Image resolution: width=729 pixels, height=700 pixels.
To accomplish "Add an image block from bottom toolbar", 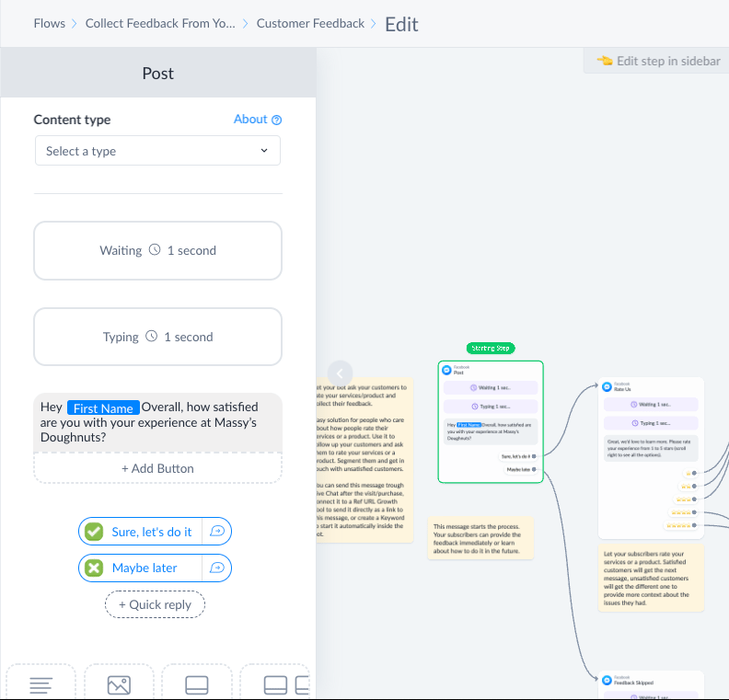I will pos(119,683).
